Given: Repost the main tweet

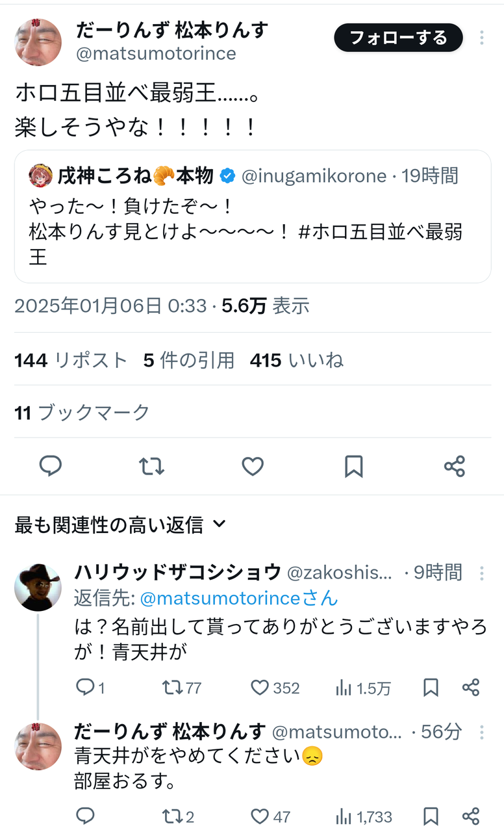Looking at the screenshot, I should coord(151,466).
